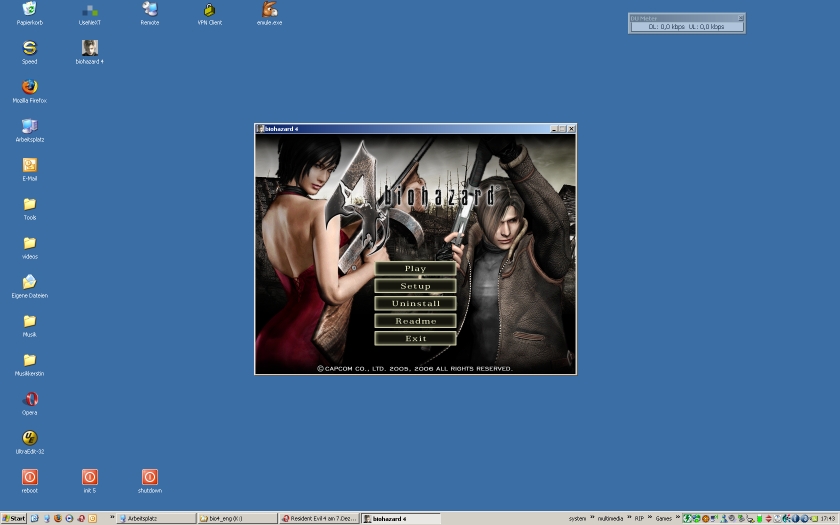The image size is (840, 525).
Task: Switch to bio4_eng (K:) taskbar window
Action: pyautogui.click(x=238, y=519)
